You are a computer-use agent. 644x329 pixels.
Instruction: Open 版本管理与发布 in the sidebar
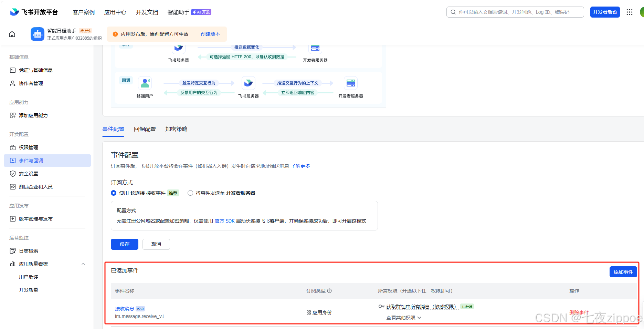click(36, 219)
